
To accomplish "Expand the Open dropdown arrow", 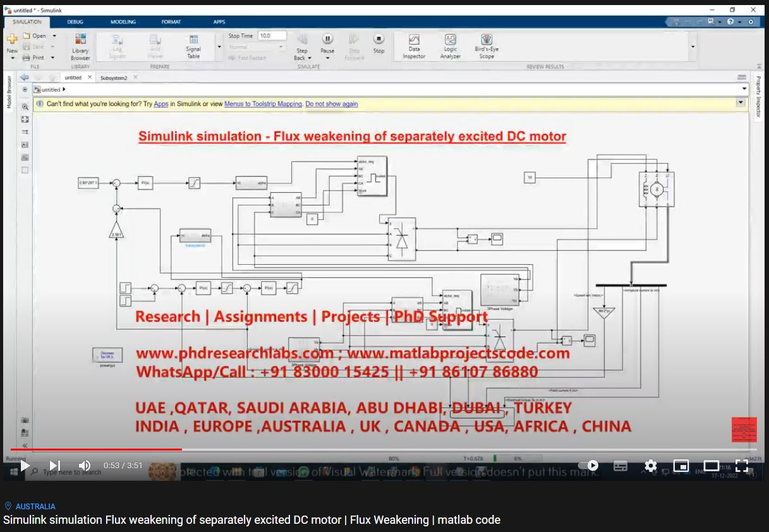I will point(54,36).
